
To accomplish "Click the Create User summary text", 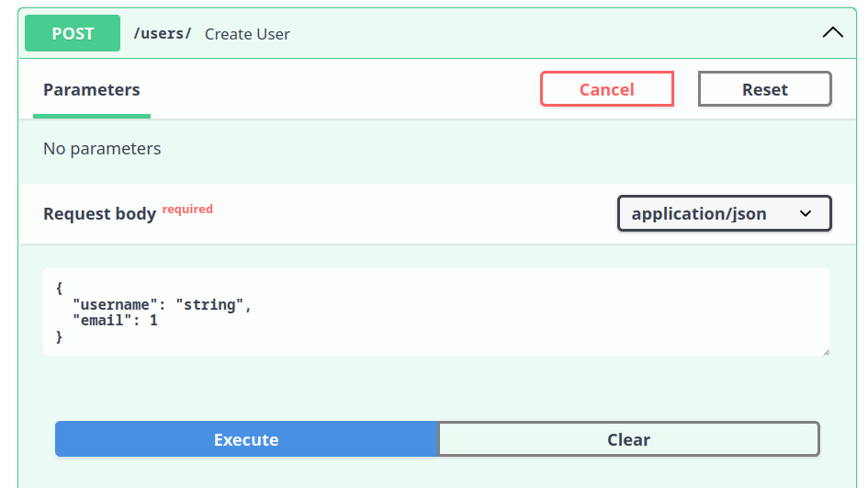I will click(x=247, y=34).
